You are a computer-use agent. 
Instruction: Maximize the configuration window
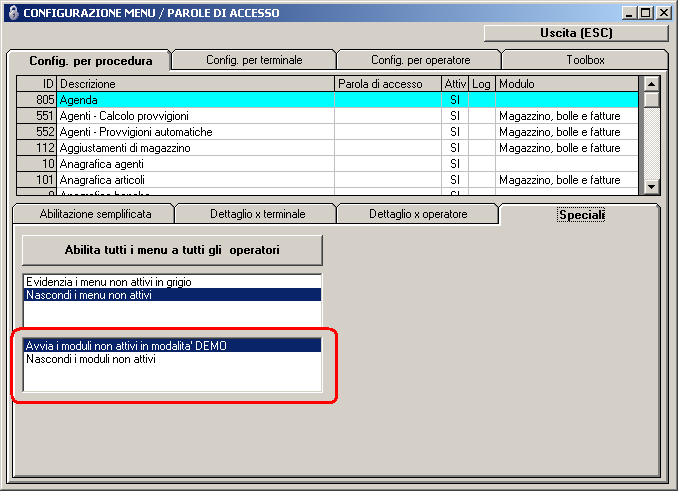click(x=645, y=13)
